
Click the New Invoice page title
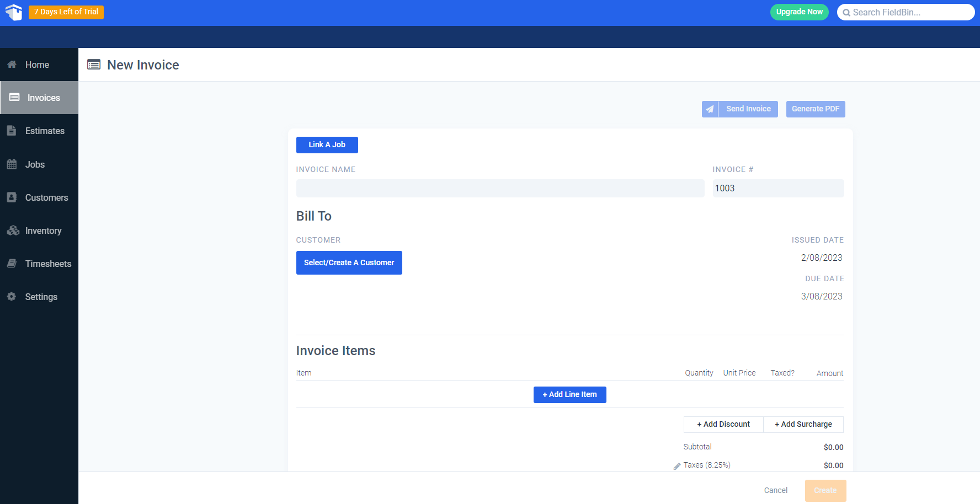[x=143, y=65]
